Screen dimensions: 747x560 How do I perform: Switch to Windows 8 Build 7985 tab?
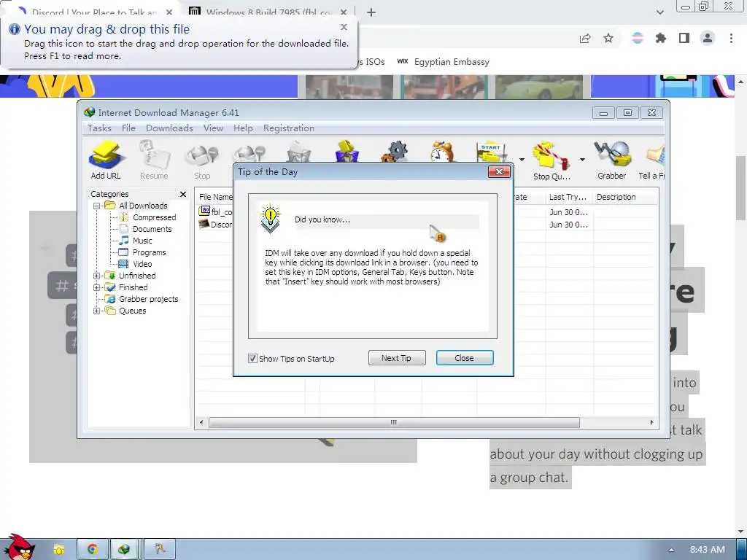[x=268, y=12]
